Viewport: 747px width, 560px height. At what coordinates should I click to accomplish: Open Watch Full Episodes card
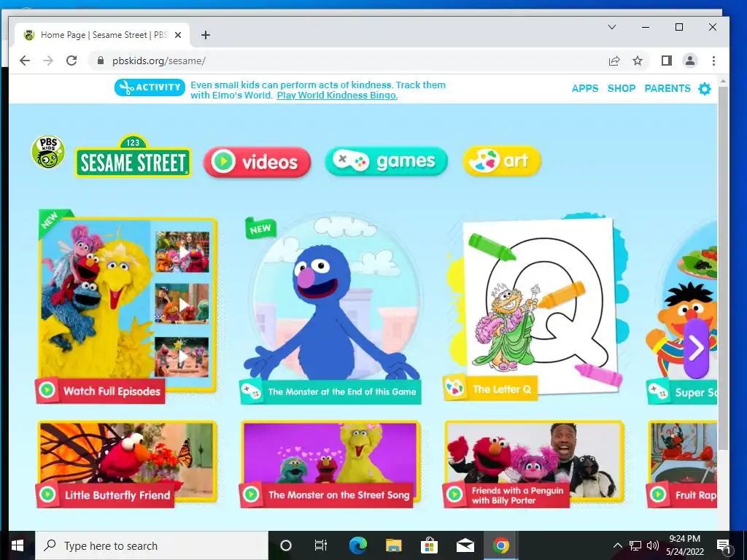(128, 307)
